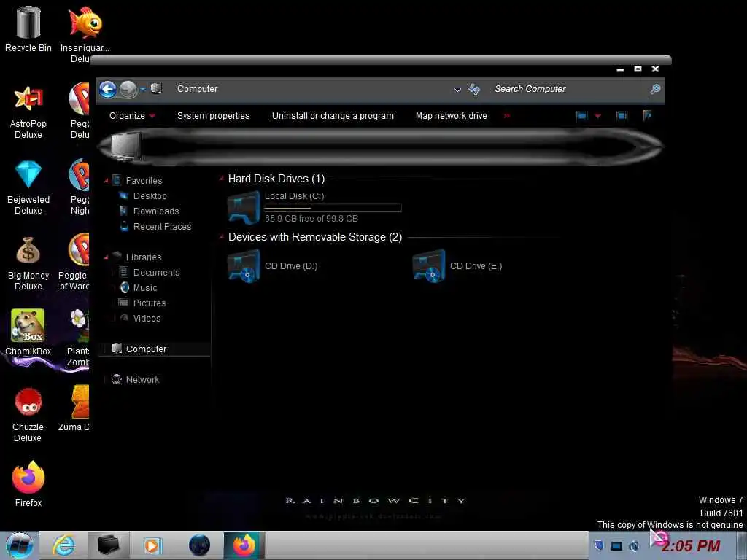Open the address bar history dropdown
The width and height of the screenshot is (747, 560).
tap(457, 90)
